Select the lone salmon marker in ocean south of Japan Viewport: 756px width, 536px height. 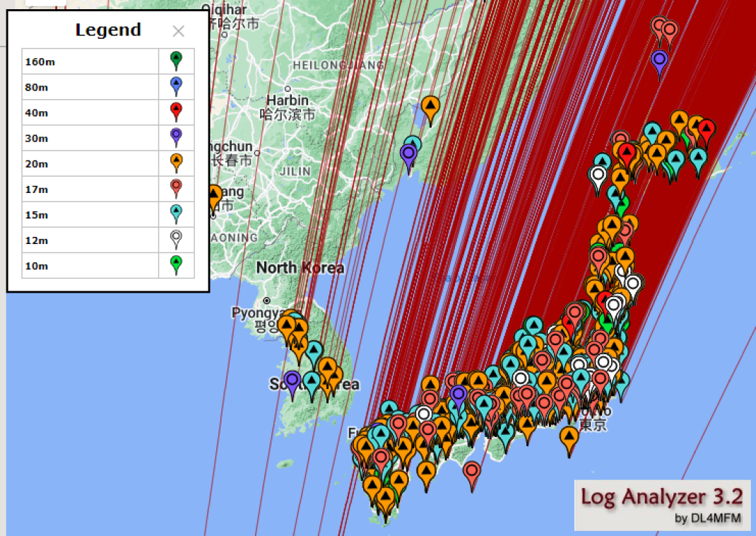tap(472, 472)
